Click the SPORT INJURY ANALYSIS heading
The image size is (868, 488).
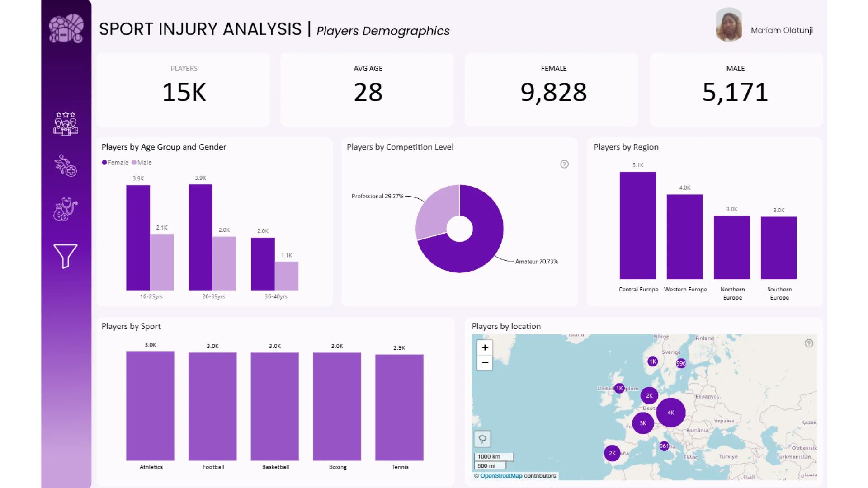click(x=200, y=29)
